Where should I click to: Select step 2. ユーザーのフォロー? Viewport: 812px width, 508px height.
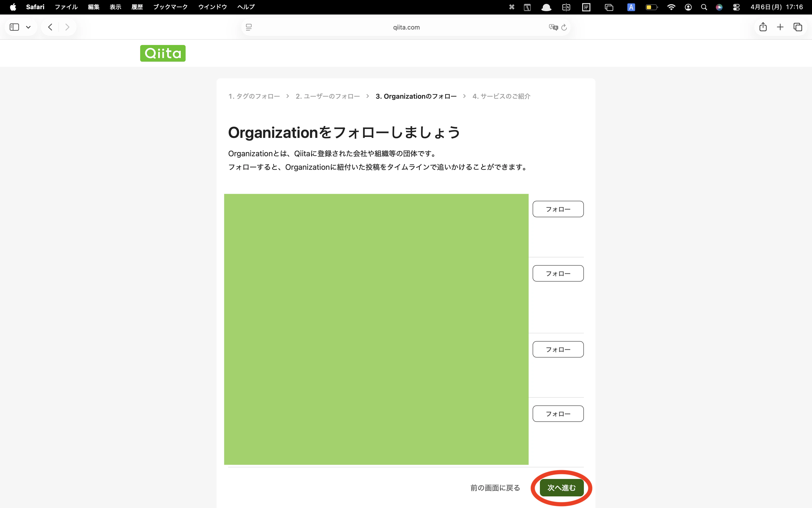(327, 97)
